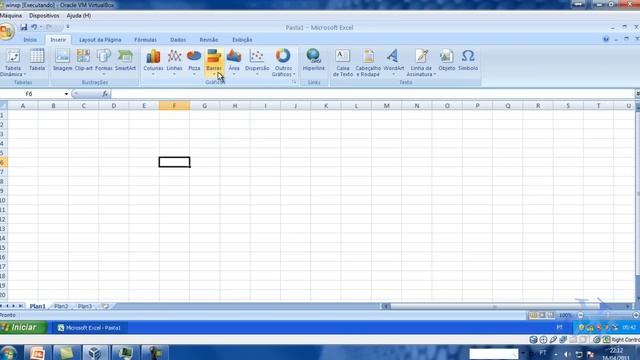The image size is (640, 360).
Task: Switch to the Plan2 sheet
Action: pyautogui.click(x=61, y=306)
